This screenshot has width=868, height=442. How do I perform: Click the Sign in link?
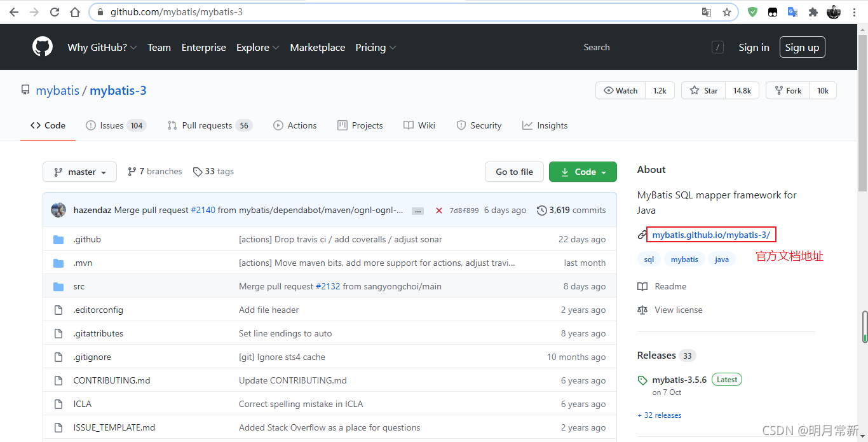(754, 47)
